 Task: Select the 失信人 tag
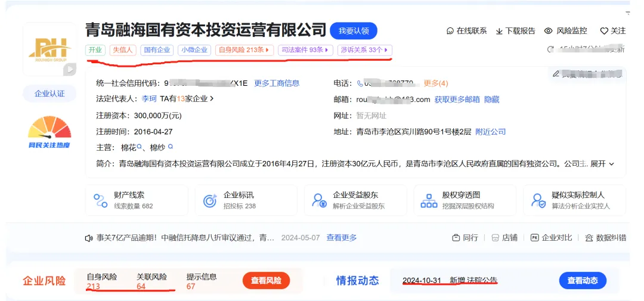123,50
